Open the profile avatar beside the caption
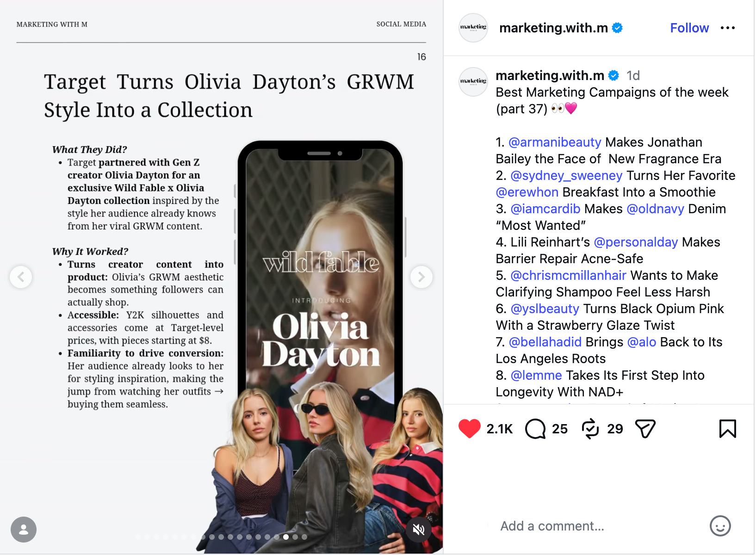The height and width of the screenshot is (555, 756). pos(473,82)
